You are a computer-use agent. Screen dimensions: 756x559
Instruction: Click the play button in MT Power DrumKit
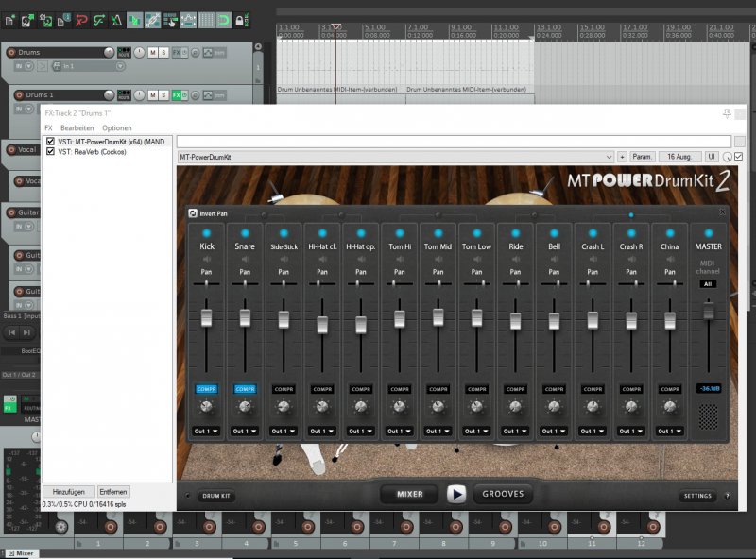pos(456,494)
